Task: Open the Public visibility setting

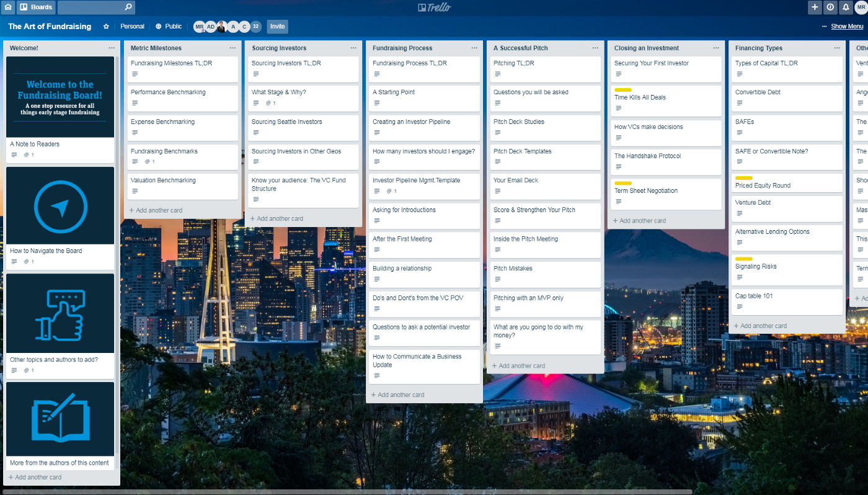Action: pyautogui.click(x=168, y=27)
